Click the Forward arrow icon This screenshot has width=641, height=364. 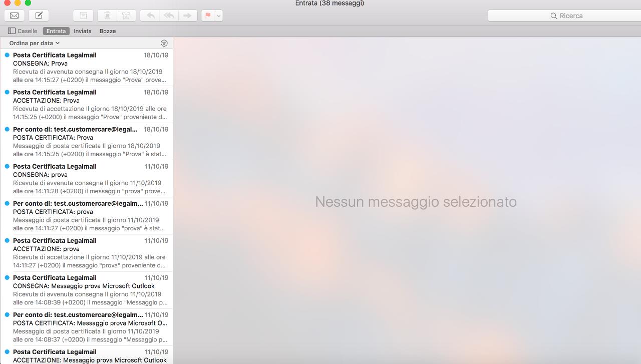[x=187, y=16]
